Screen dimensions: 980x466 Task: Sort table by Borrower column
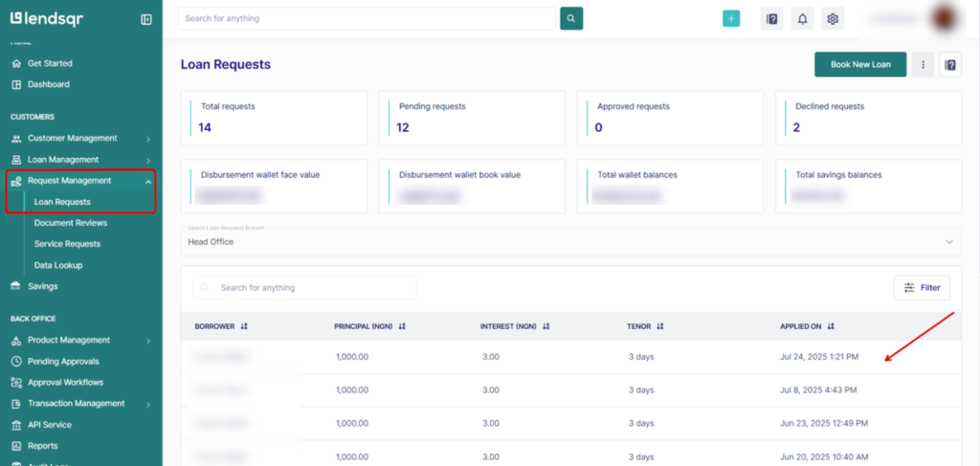click(245, 326)
